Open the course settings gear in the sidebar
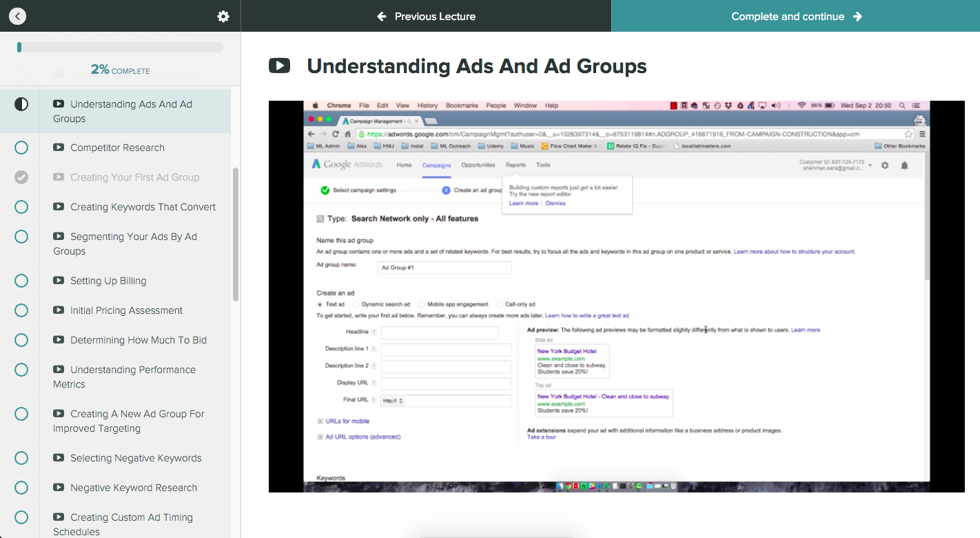The image size is (980, 538). [223, 15]
